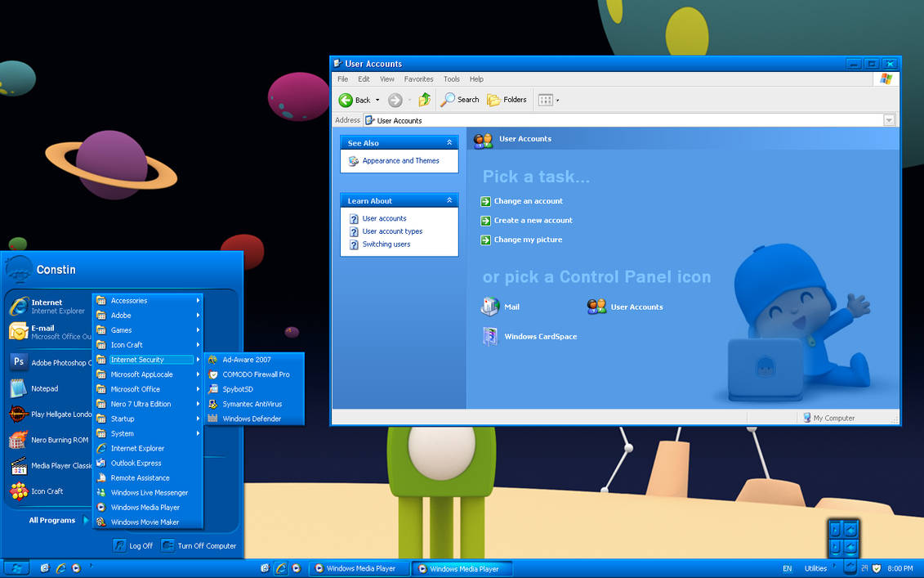The image size is (924, 578).
Task: Open the Mail control panel icon
Action: (490, 307)
